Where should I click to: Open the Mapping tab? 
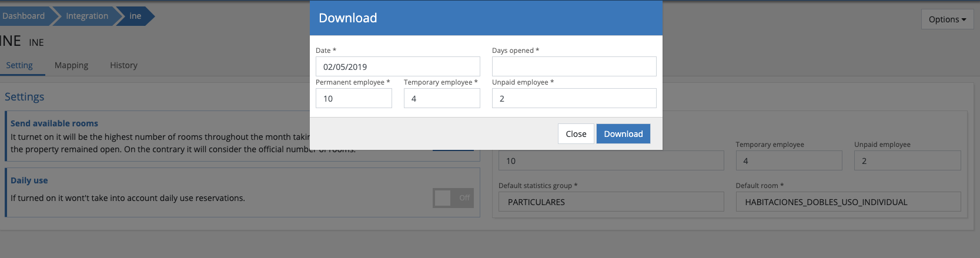pos(71,65)
